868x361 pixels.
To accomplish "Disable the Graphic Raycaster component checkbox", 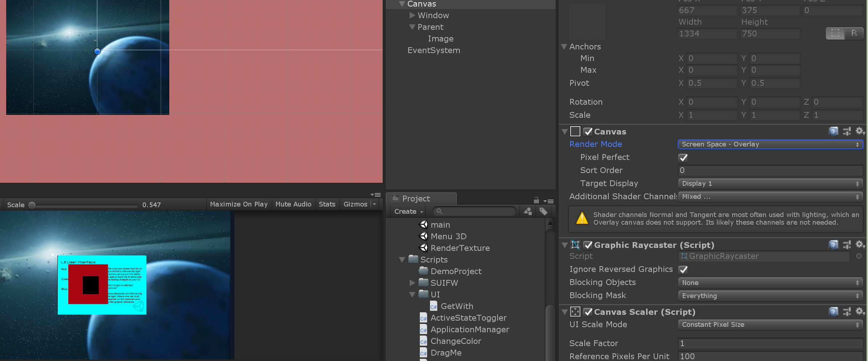I will click(x=588, y=245).
